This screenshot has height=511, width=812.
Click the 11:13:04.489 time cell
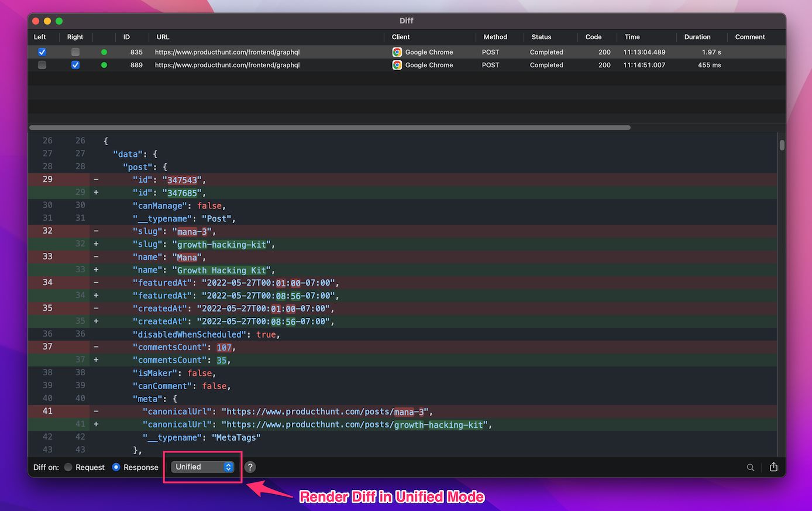[x=644, y=52]
